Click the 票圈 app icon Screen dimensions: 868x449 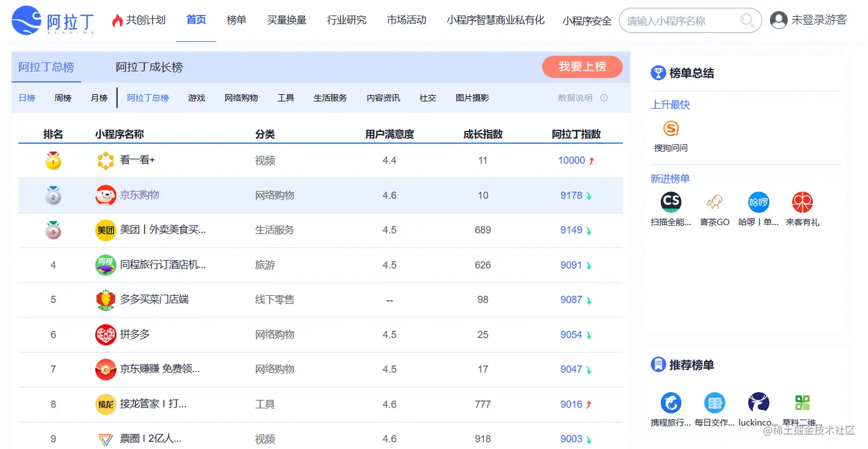click(x=106, y=439)
